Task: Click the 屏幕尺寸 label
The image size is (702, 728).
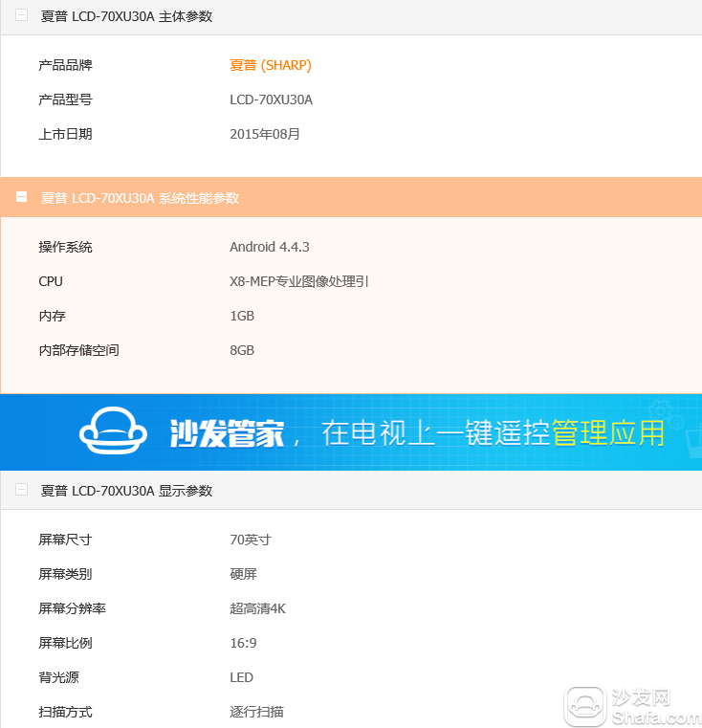Action: click(65, 540)
